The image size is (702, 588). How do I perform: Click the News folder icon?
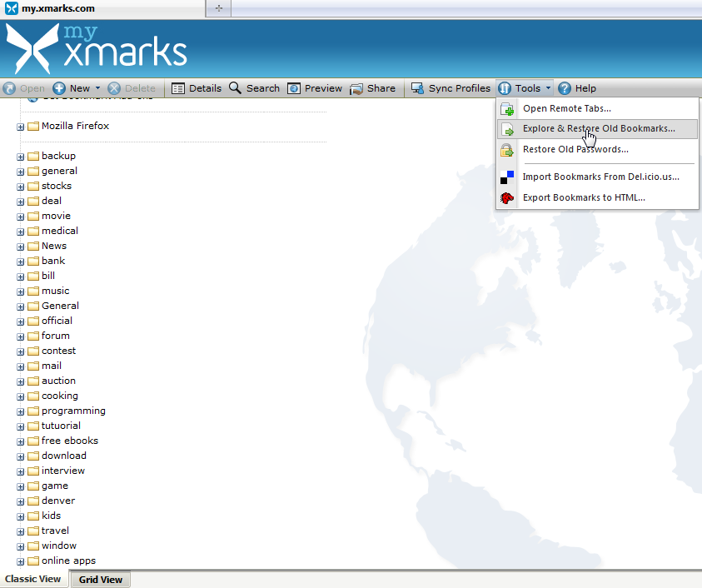tap(33, 247)
